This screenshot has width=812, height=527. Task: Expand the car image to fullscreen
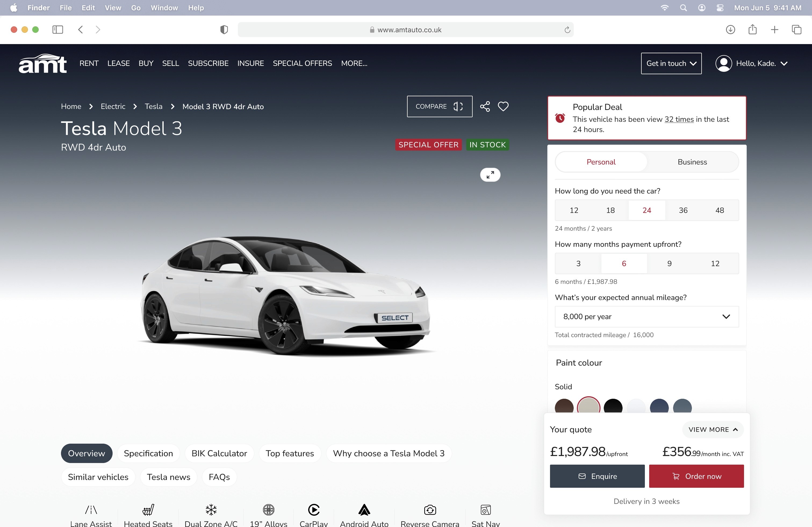[490, 175]
